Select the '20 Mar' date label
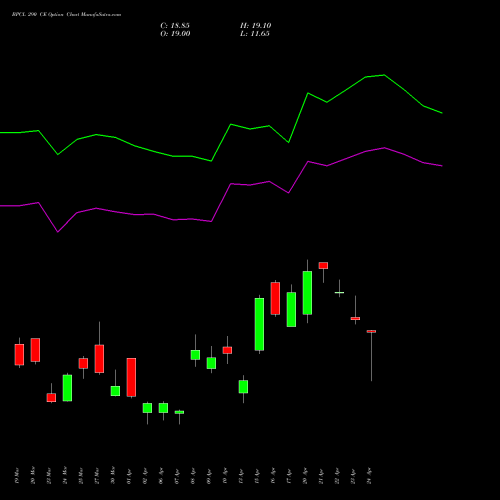Viewport: 500px width, 500px height. pos(33,476)
